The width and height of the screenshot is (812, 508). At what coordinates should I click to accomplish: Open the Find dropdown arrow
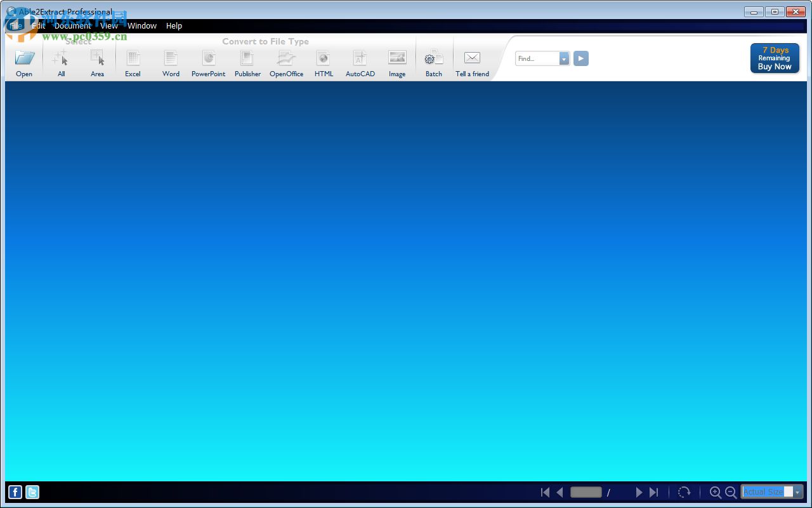pos(565,58)
